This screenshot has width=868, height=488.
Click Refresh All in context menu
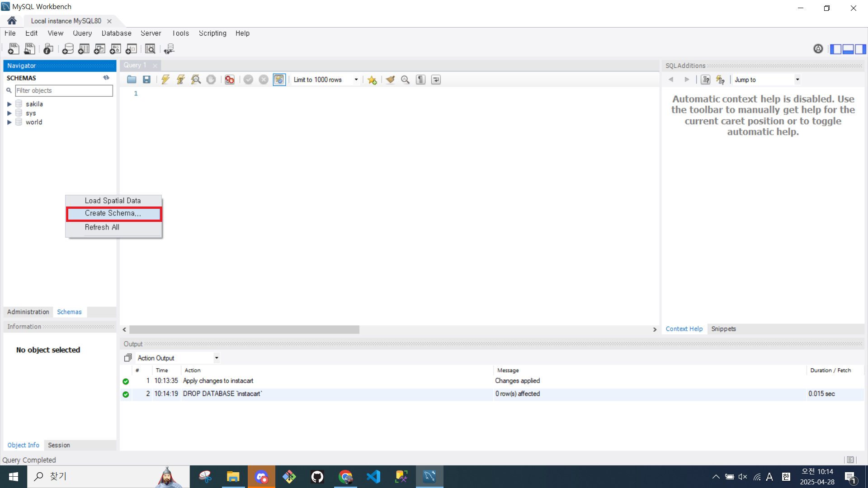[x=102, y=227]
